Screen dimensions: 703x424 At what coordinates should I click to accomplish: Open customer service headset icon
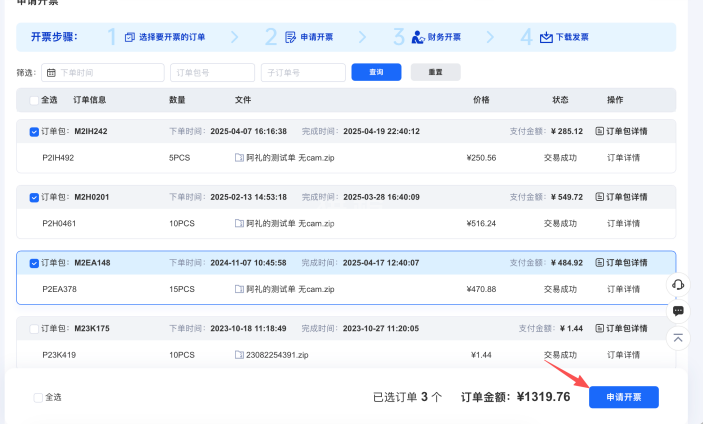tap(678, 285)
